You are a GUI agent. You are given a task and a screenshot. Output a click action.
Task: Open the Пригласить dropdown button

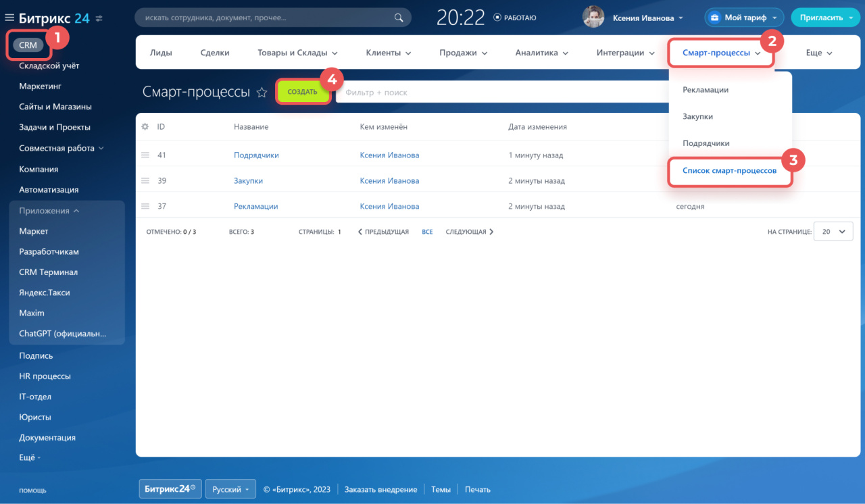[x=826, y=18]
